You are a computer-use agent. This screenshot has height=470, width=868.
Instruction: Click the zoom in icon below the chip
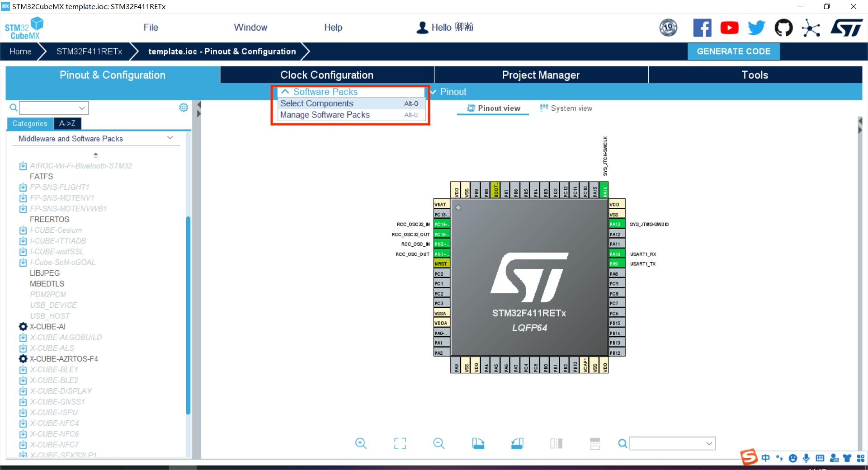(361, 443)
